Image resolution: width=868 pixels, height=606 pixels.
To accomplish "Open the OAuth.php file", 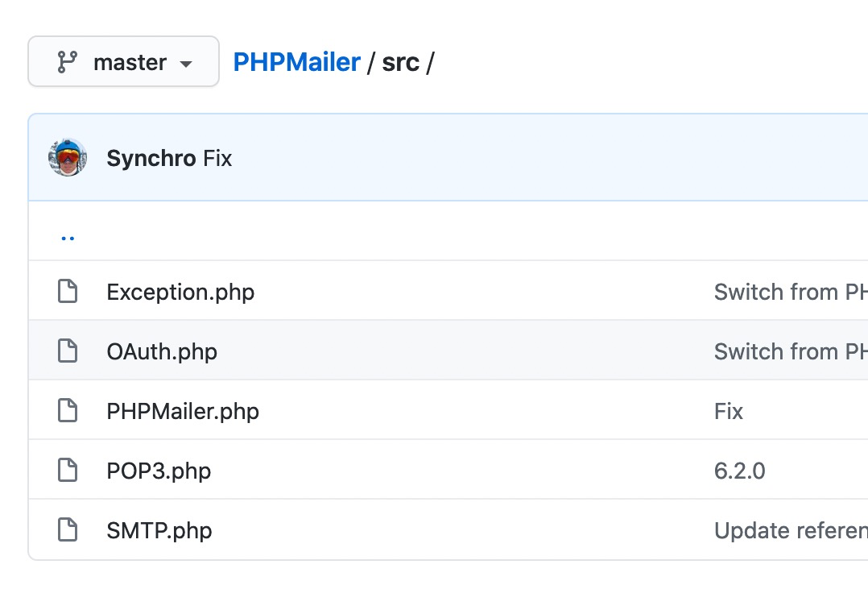I will point(162,351).
